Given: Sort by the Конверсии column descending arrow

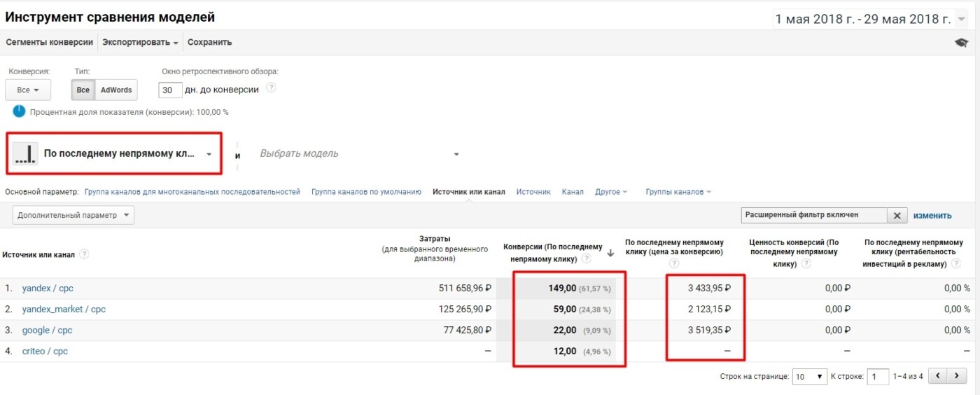Looking at the screenshot, I should pyautogui.click(x=610, y=254).
